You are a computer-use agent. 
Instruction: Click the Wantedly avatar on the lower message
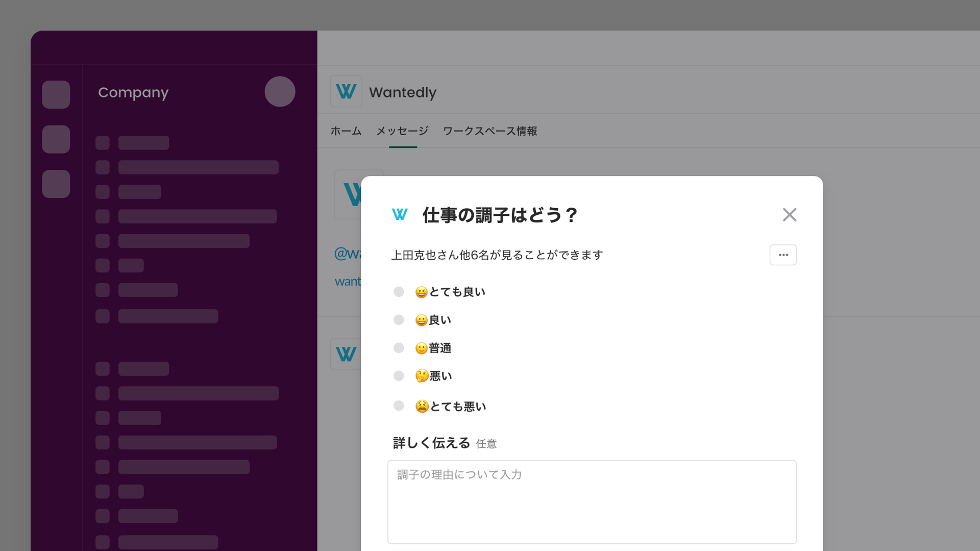point(346,354)
